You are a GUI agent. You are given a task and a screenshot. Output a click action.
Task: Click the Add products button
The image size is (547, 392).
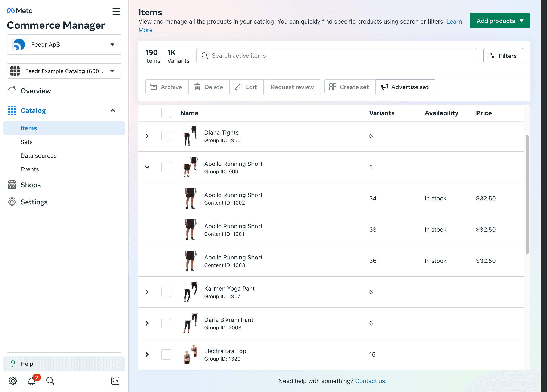click(x=500, y=21)
